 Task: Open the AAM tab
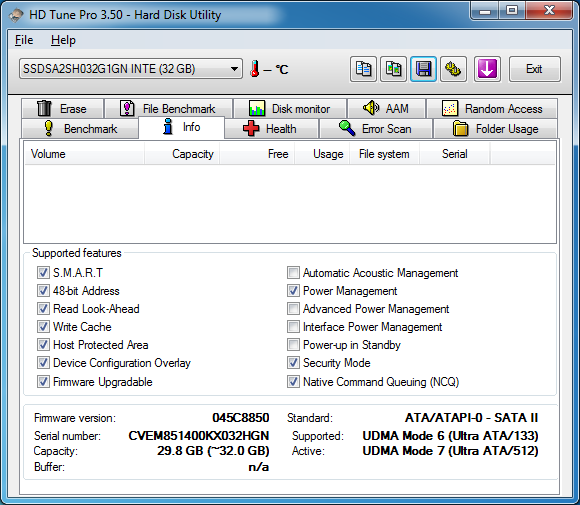386,109
